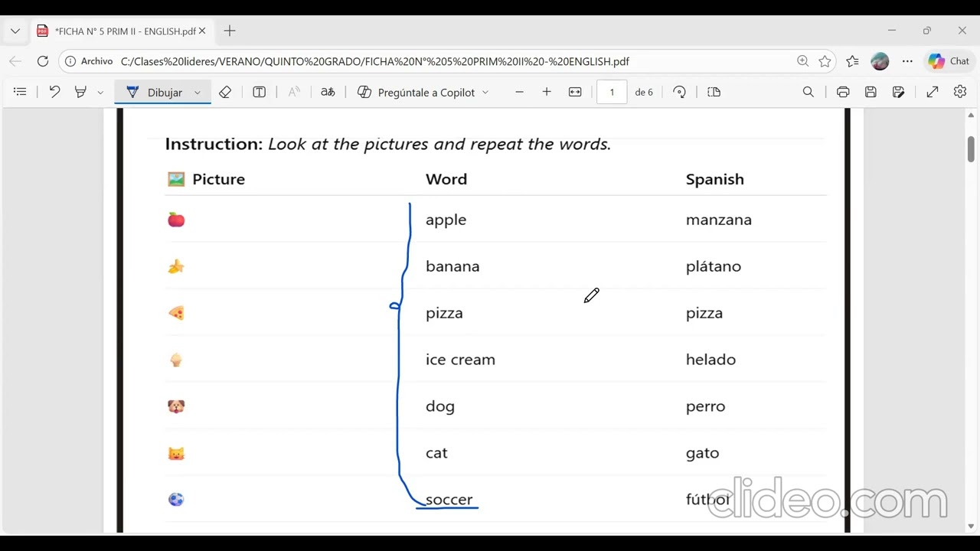980x551 pixels.
Task: Click the Spanish word helado
Action: click(x=710, y=360)
